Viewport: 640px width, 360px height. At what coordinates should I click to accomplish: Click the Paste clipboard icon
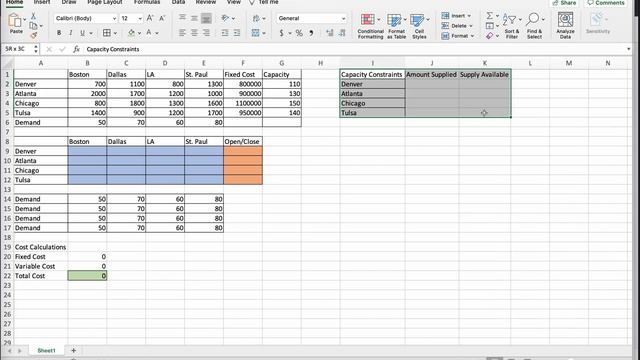pyautogui.click(x=15, y=20)
